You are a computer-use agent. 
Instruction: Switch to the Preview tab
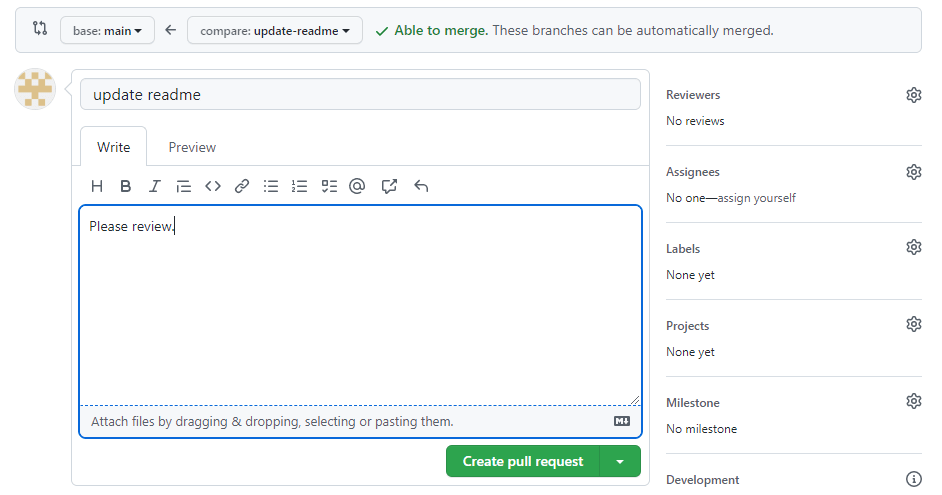(x=192, y=147)
